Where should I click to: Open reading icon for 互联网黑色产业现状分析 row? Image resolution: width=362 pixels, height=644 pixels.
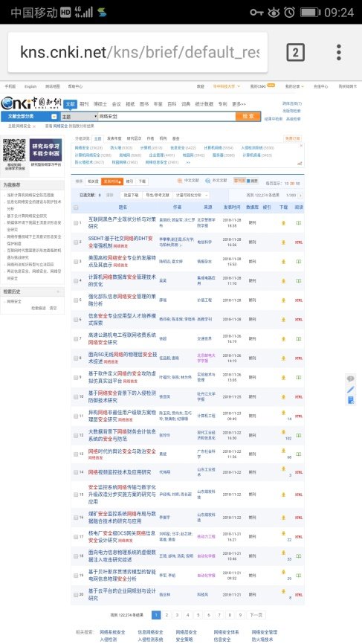298,223
